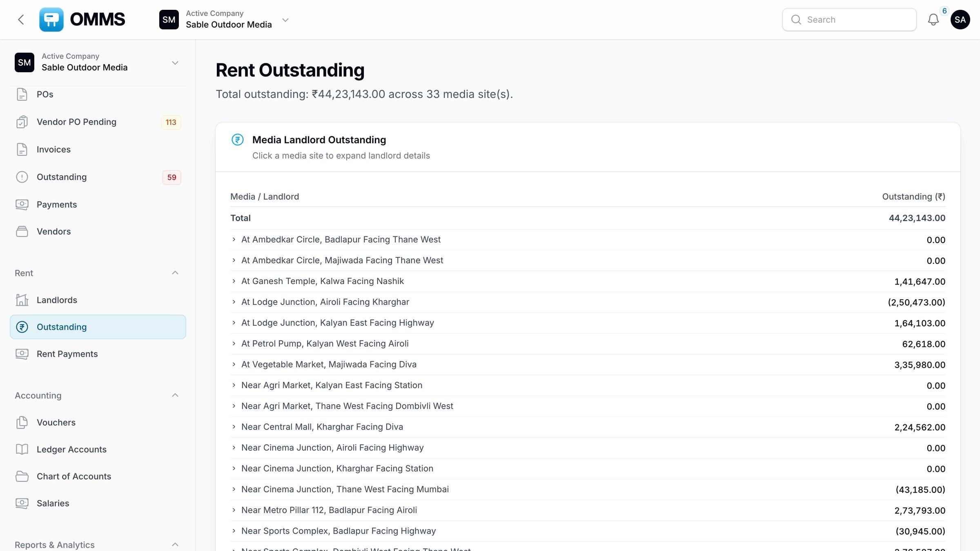The width and height of the screenshot is (980, 551).
Task: Open Rent Payments page
Action: pos(98,354)
